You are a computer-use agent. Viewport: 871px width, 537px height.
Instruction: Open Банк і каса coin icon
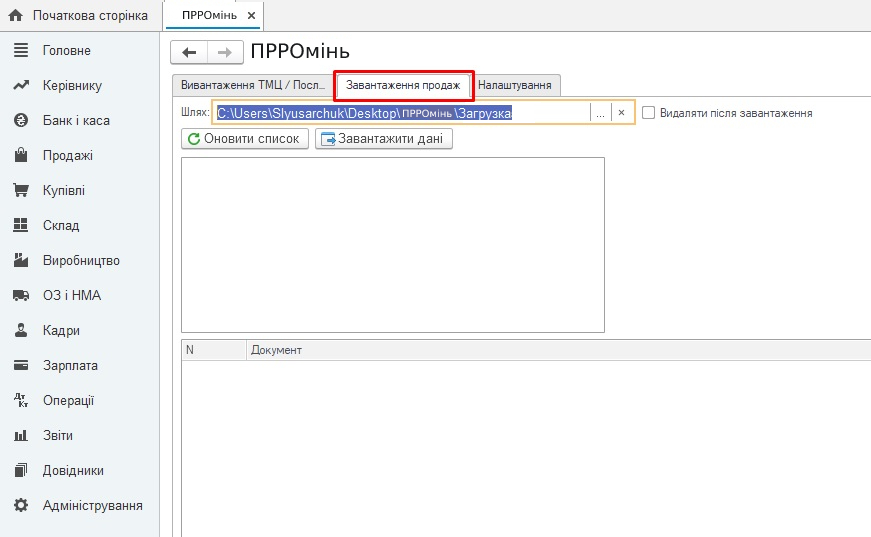pos(20,121)
